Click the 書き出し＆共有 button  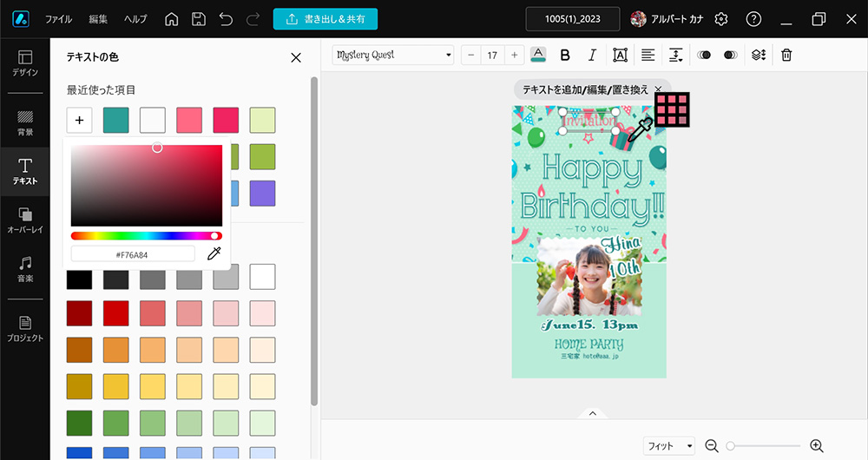click(325, 19)
